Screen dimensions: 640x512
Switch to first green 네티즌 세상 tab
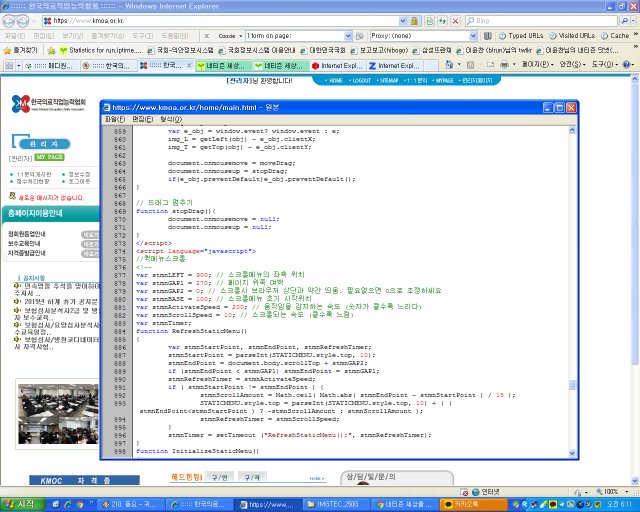pyautogui.click(x=222, y=65)
